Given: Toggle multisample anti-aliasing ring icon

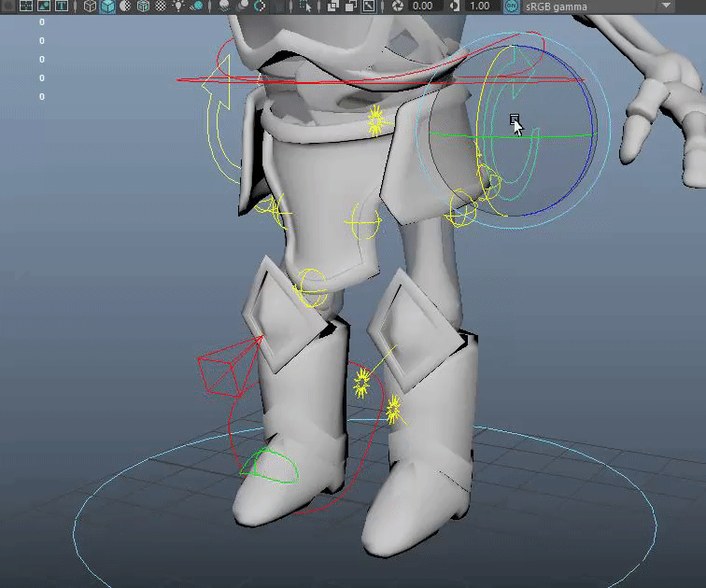Looking at the screenshot, I should click(x=260, y=6).
